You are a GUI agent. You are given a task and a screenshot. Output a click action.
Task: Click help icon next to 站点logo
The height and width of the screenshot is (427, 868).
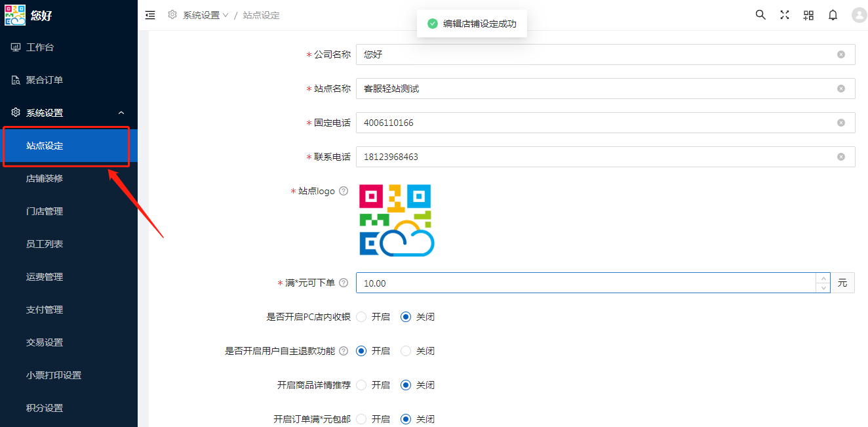click(344, 191)
